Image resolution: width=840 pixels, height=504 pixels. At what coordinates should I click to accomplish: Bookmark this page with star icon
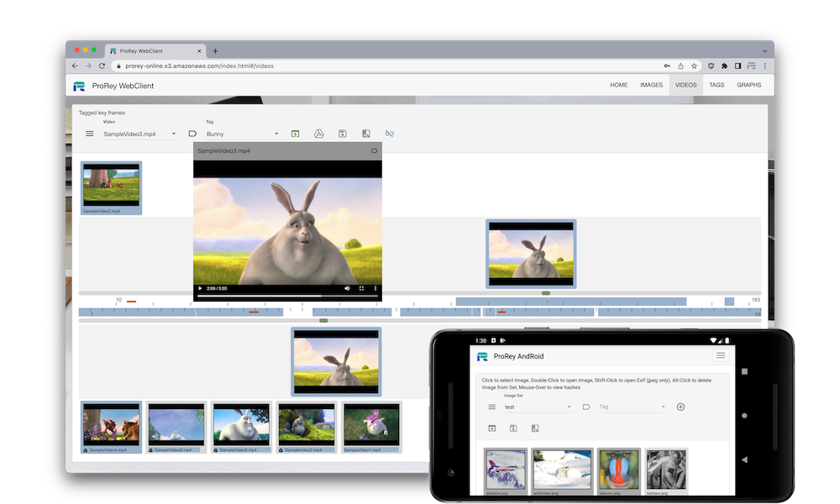pos(695,66)
